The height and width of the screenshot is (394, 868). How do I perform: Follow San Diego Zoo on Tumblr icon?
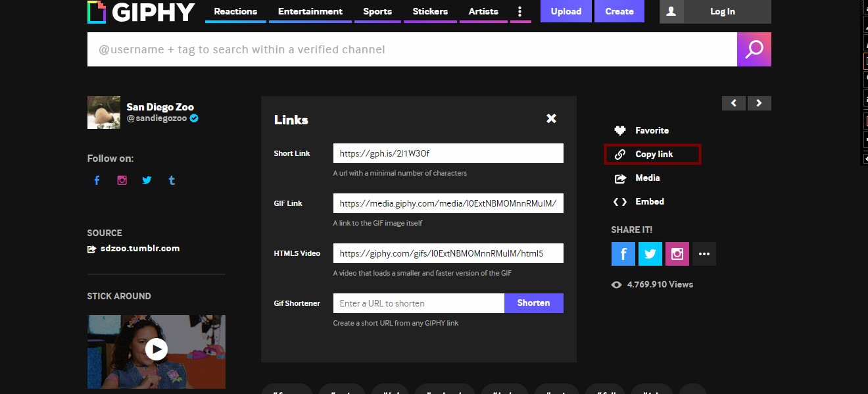click(x=172, y=180)
